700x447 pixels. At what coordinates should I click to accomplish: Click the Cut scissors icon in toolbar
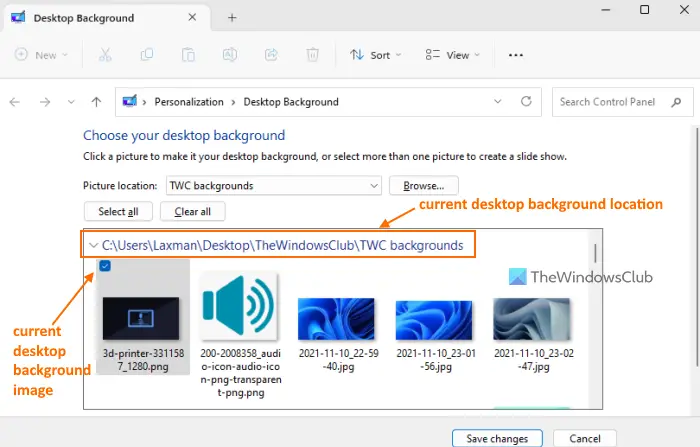(105, 55)
